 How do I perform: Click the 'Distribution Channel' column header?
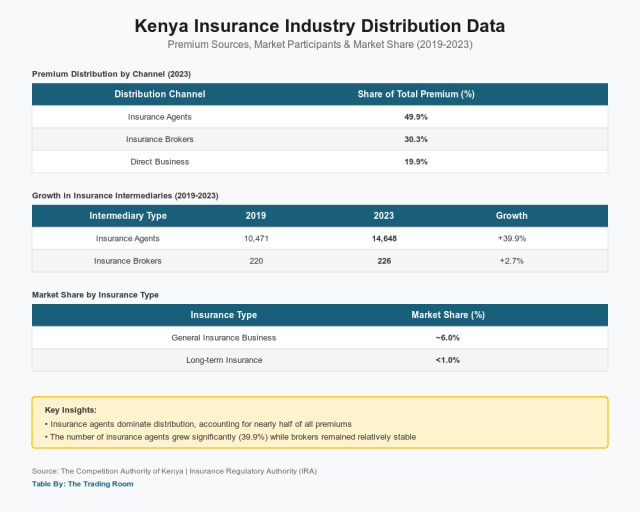coord(160,94)
